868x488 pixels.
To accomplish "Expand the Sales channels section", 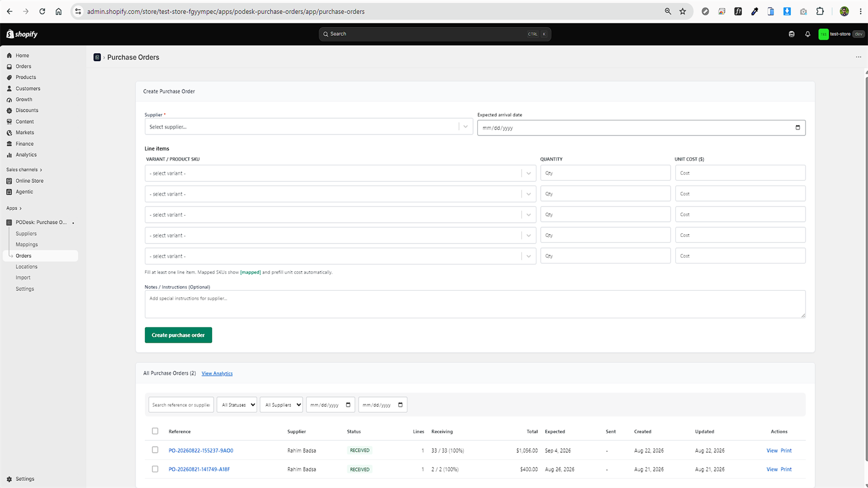I will point(24,170).
